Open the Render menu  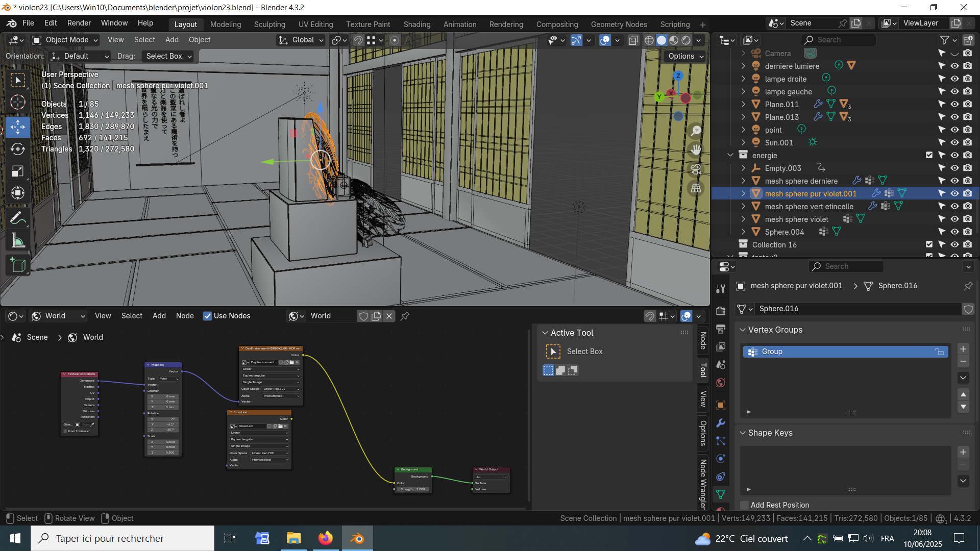(x=79, y=23)
